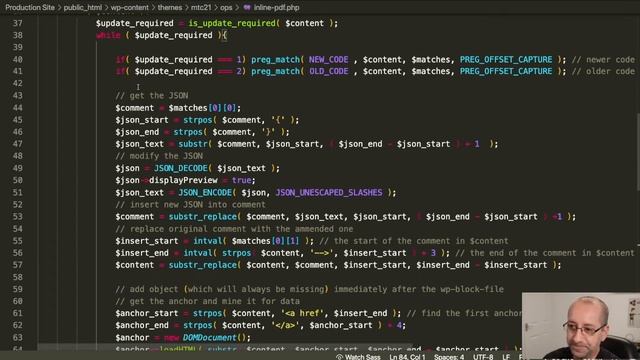640x360 pixels.
Task: Open public_html breadcrumb segment
Action: [82, 7]
